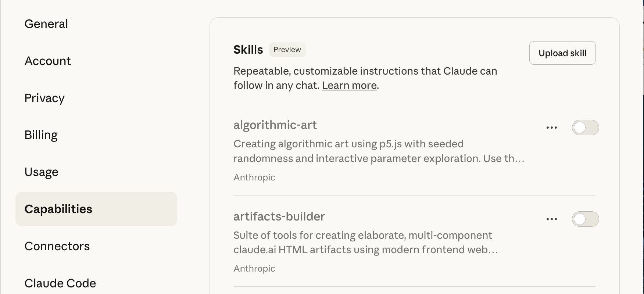
Task: Select the Capabilities sidebar item
Action: pos(58,209)
